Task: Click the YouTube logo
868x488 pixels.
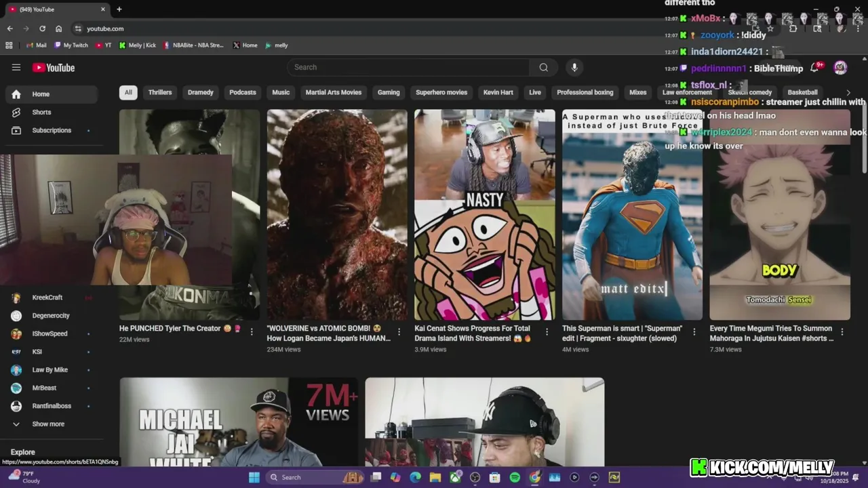Action: tap(54, 68)
